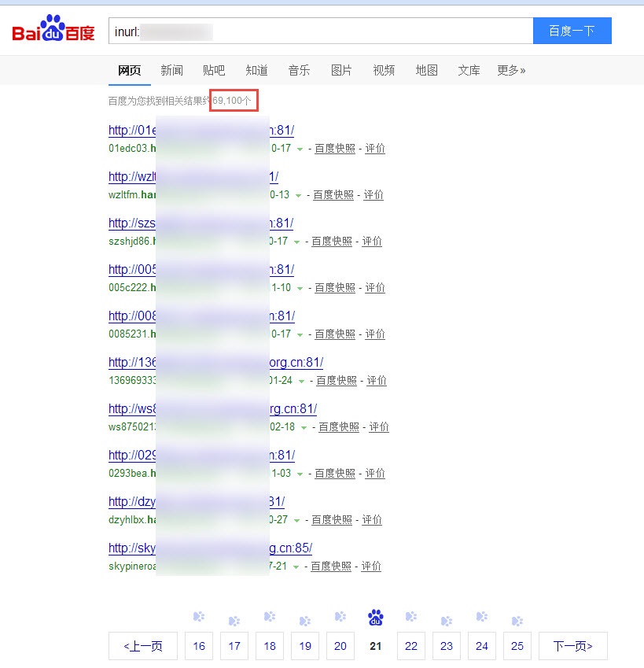The height and width of the screenshot is (668, 644).
Task: Click the paw icon above page 18
Action: tap(270, 616)
